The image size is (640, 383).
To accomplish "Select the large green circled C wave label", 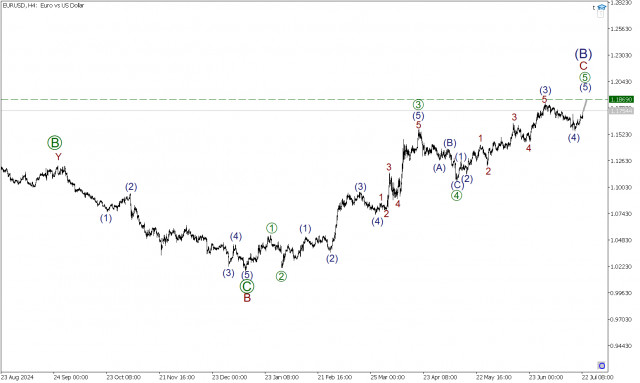I will coord(247,286).
